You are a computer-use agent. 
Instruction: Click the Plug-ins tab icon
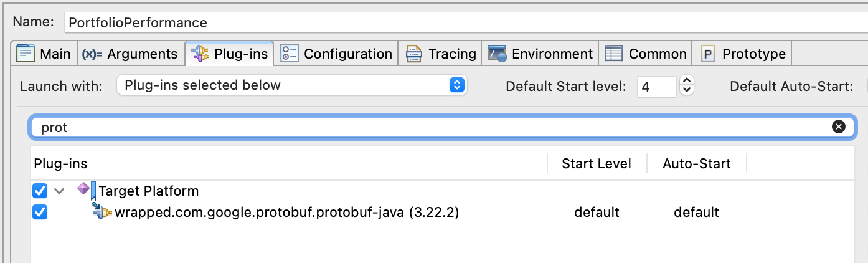[x=200, y=54]
